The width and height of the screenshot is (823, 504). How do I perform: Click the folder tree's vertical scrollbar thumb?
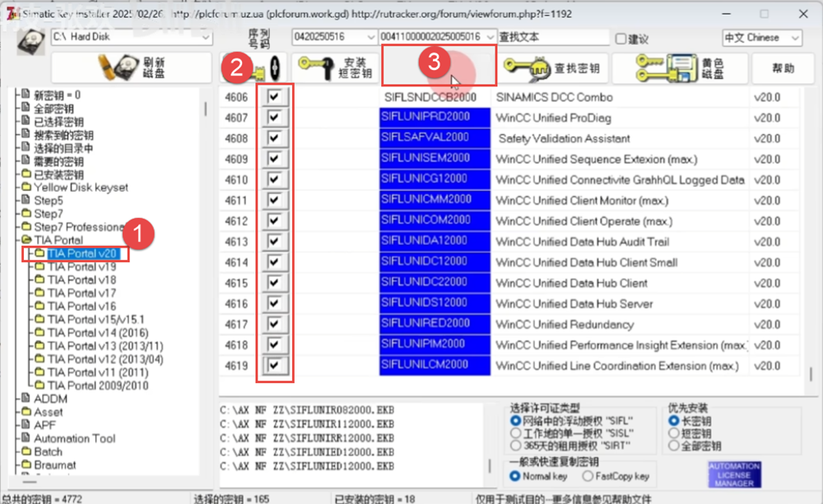(205, 109)
